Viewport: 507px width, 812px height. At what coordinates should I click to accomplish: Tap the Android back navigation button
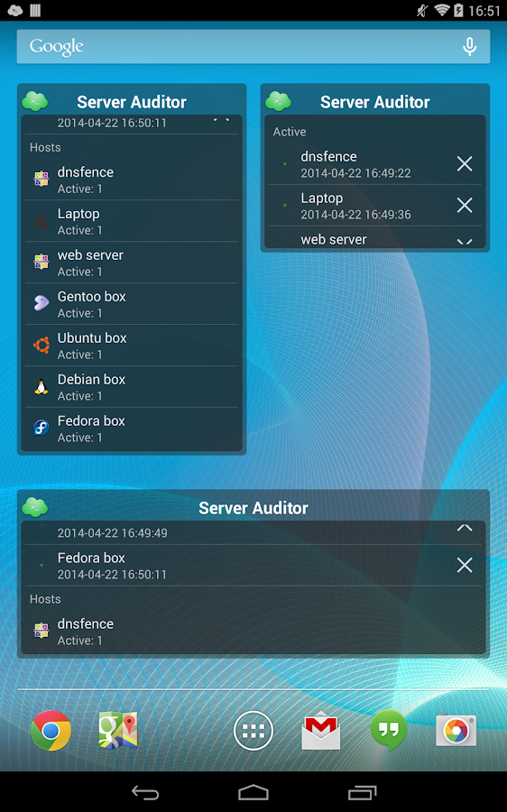[145, 792]
